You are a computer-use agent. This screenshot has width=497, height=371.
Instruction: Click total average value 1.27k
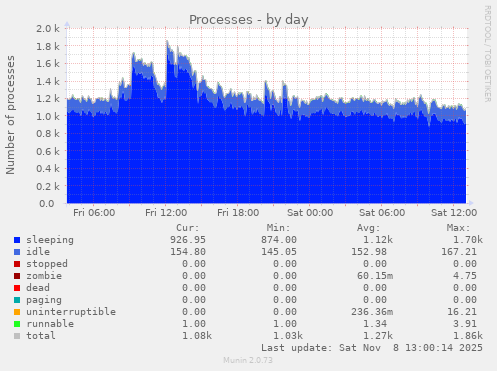coord(378,336)
